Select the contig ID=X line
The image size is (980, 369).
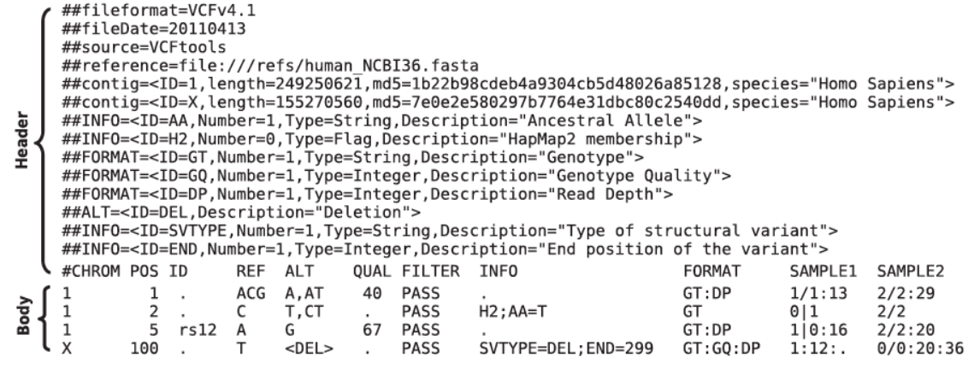(x=507, y=102)
